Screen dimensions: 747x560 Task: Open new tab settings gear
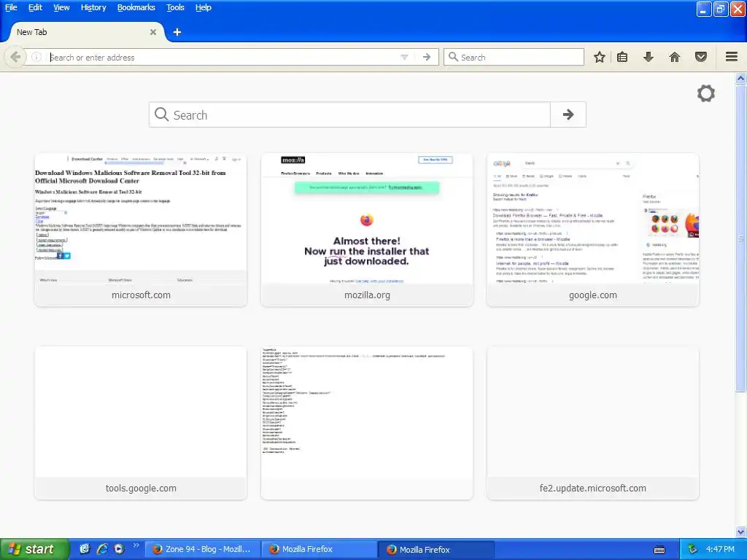pyautogui.click(x=706, y=93)
